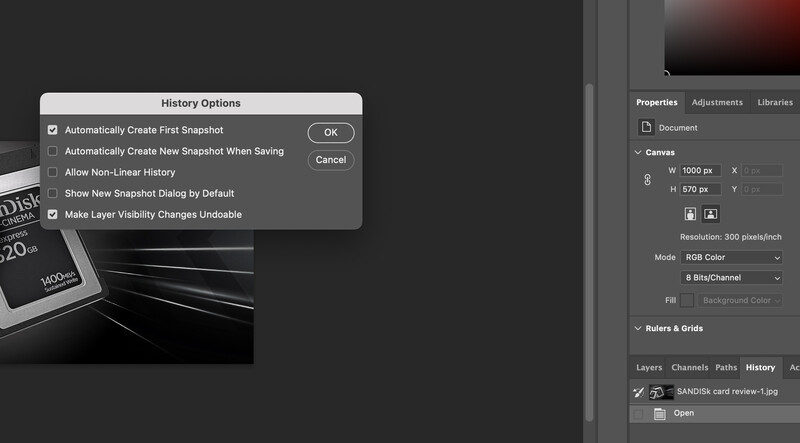Confirm History Options with OK
The image size is (800, 443).
pos(331,133)
